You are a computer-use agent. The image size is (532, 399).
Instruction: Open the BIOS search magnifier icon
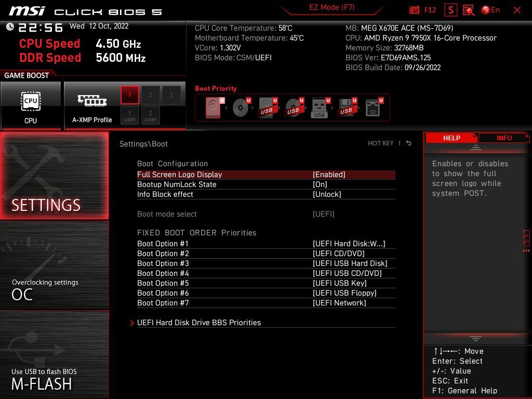click(469, 10)
